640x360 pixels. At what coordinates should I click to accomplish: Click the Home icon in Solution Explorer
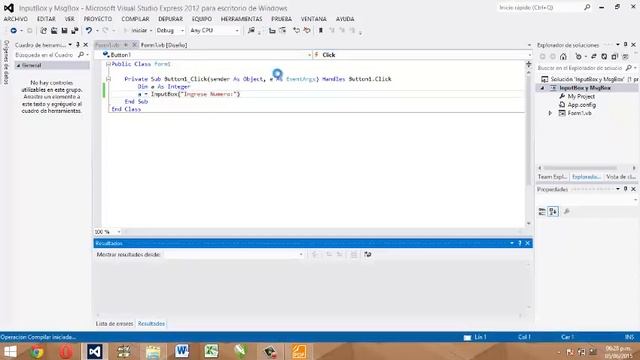point(563,57)
